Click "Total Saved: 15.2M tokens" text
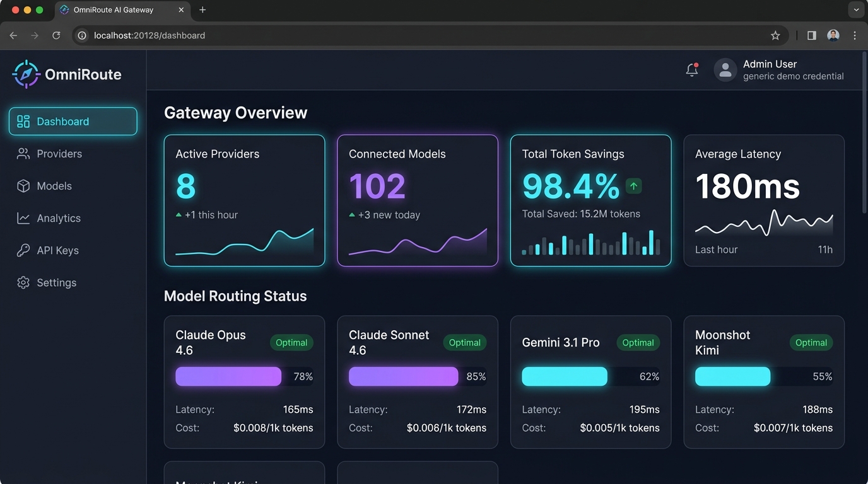The width and height of the screenshot is (868, 484). (x=581, y=214)
